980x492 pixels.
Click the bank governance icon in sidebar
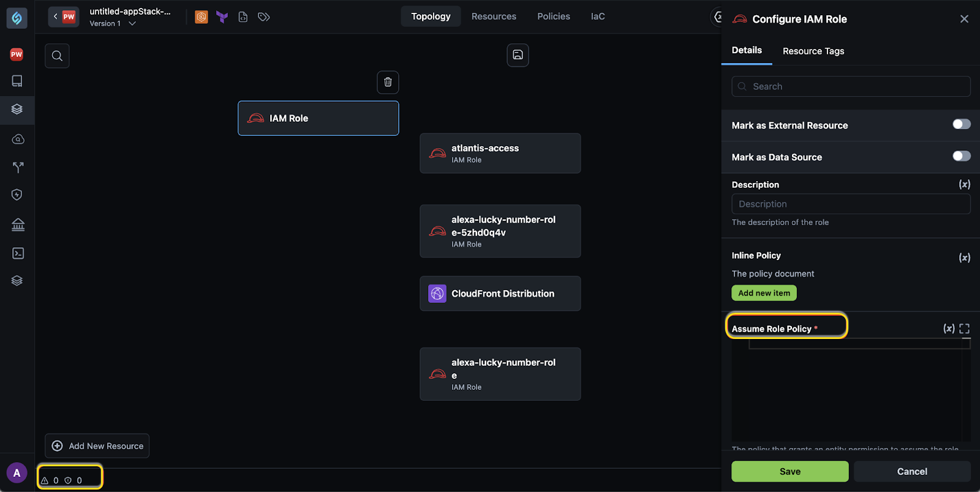18,225
